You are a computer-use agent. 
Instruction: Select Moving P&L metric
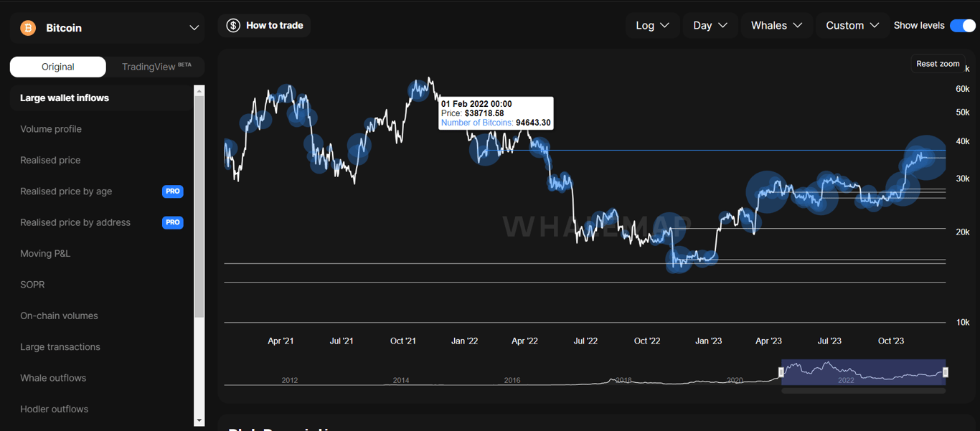pos(45,254)
